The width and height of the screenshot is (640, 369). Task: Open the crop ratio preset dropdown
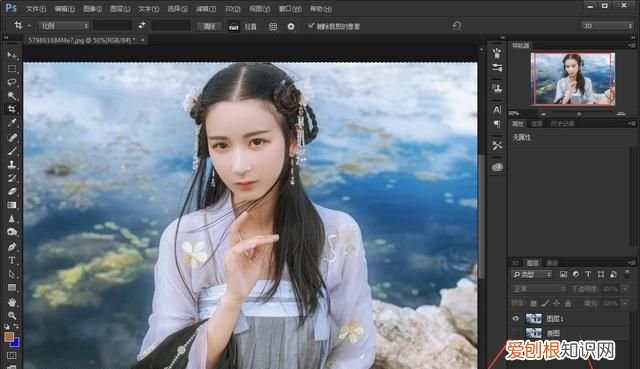64,26
